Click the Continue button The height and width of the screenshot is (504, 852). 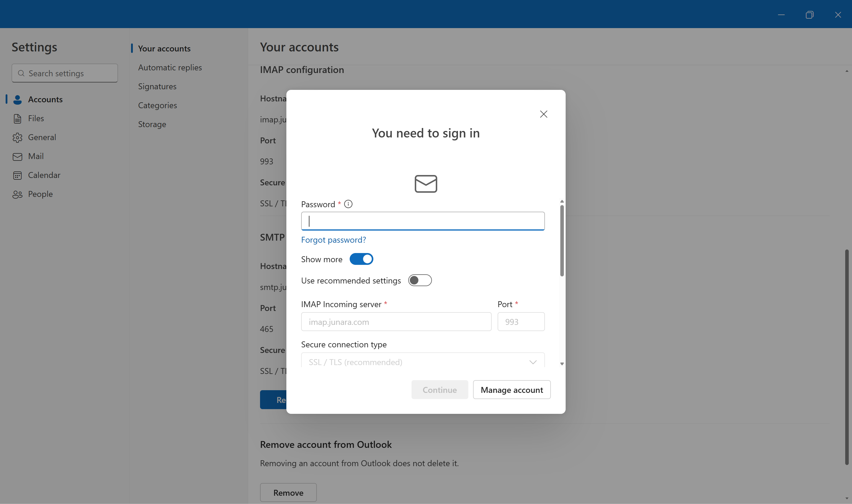pos(439,390)
